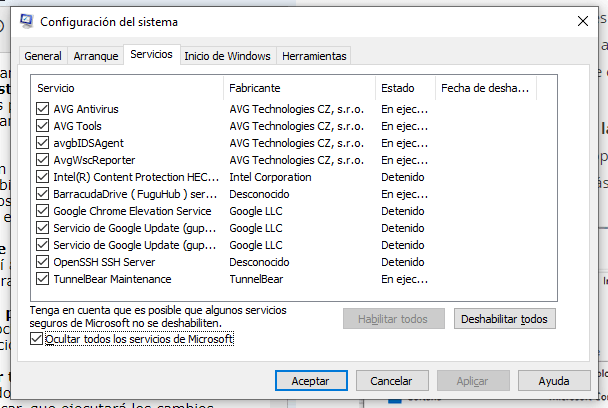The width and height of the screenshot is (608, 408).
Task: Select the Servicios tab
Action: [x=152, y=54]
